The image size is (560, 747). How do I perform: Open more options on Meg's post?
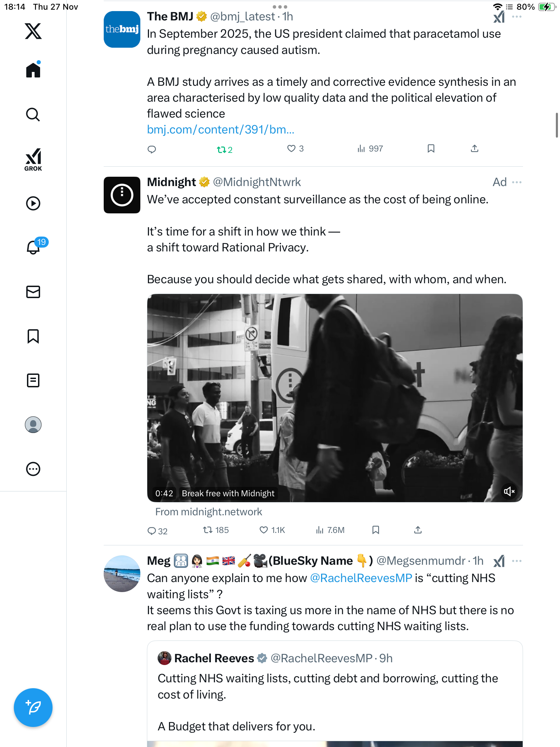517,561
